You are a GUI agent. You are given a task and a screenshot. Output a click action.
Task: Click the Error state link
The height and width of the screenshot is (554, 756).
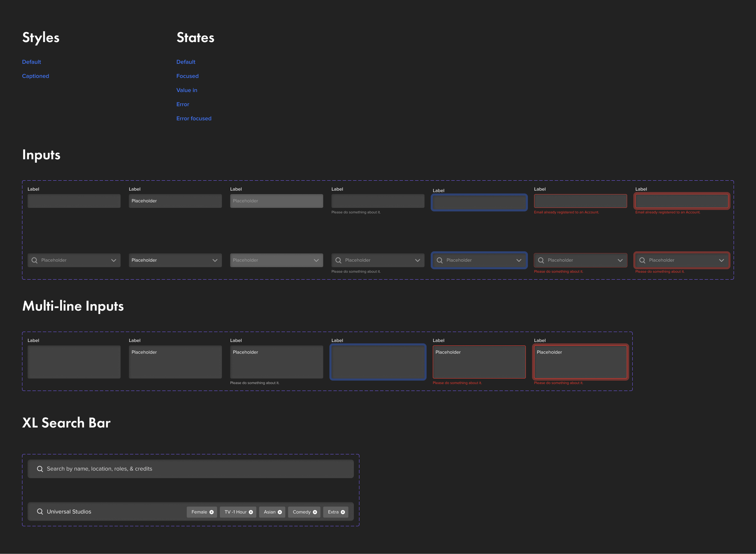(x=183, y=104)
